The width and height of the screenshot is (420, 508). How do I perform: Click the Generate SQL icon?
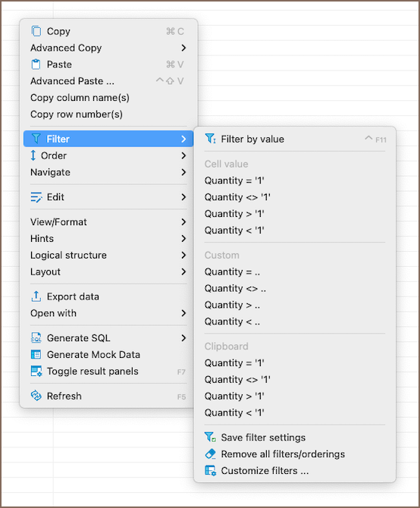click(x=36, y=338)
